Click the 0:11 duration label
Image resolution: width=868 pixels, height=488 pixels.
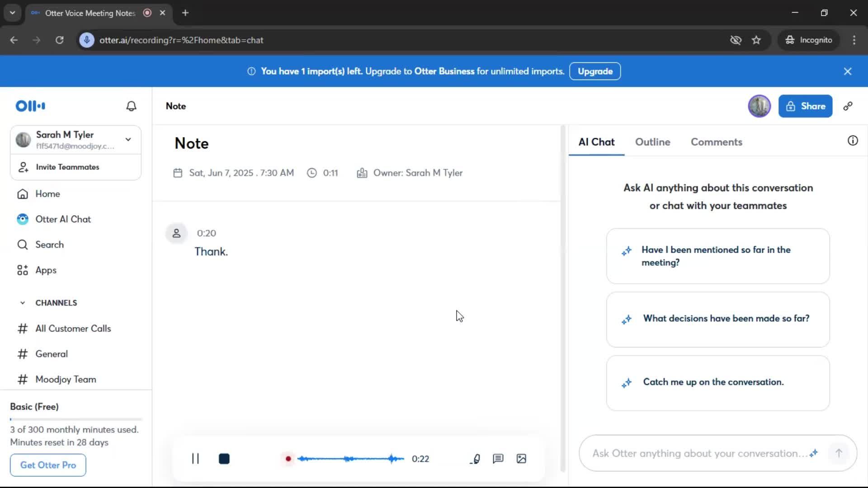(x=330, y=173)
